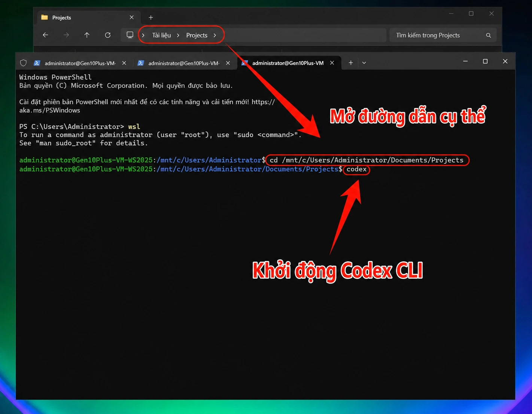Image resolution: width=532 pixels, height=414 pixels.
Task: Switch to the first terminal tab
Action: 80,63
